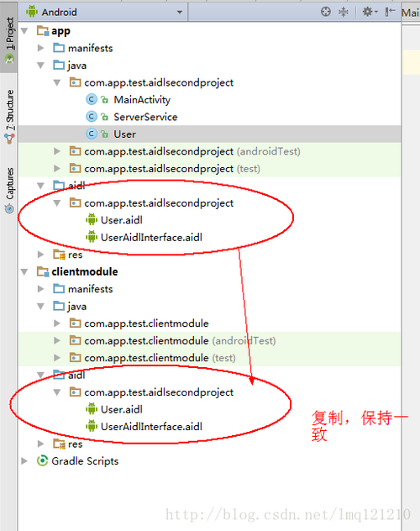This screenshot has width=420, height=531.
Task: Select UserAidlInterface.aidl in clientmodule
Action: [x=144, y=426]
